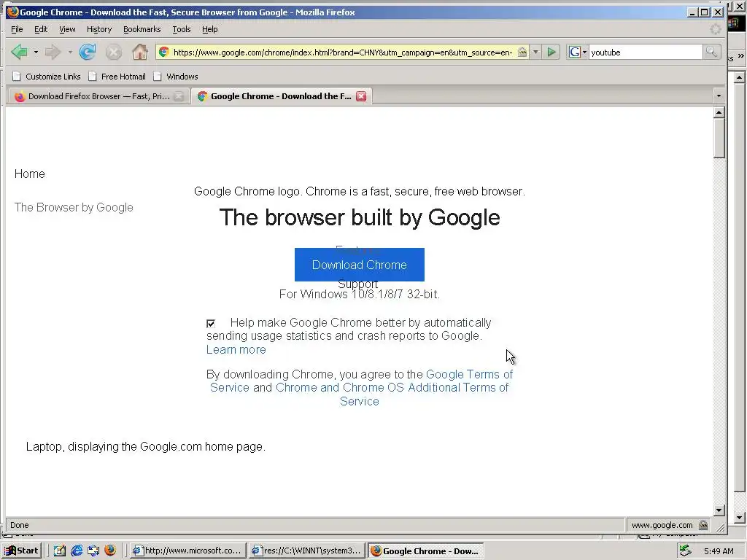Click the www.google.com status bar text
This screenshot has height=560, width=747.
tap(662, 525)
